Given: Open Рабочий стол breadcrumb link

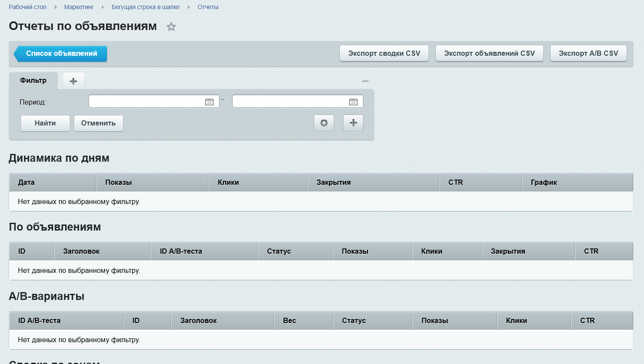Looking at the screenshot, I should coord(27,7).
